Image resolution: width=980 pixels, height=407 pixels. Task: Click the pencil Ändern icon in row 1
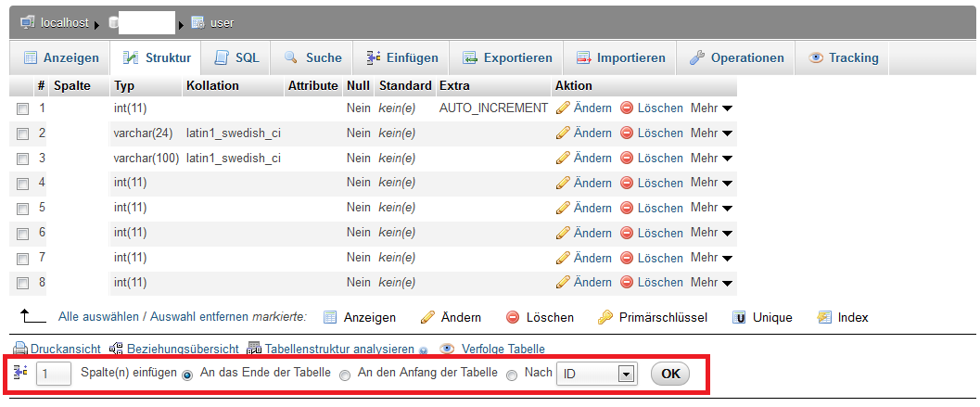coord(563,108)
